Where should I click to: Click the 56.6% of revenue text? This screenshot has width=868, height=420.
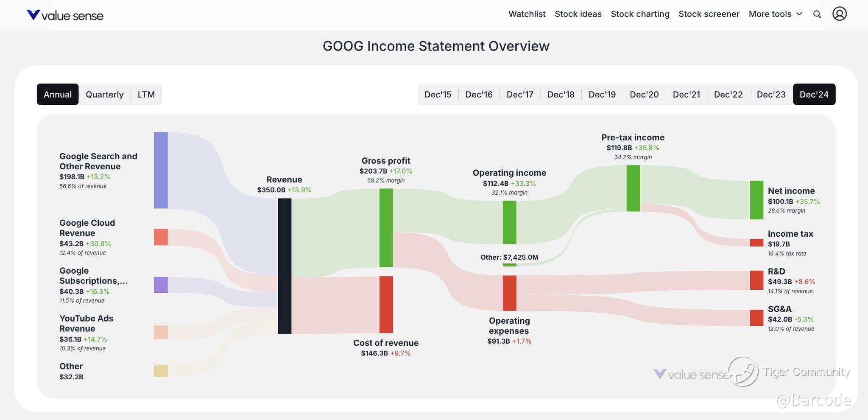point(83,186)
